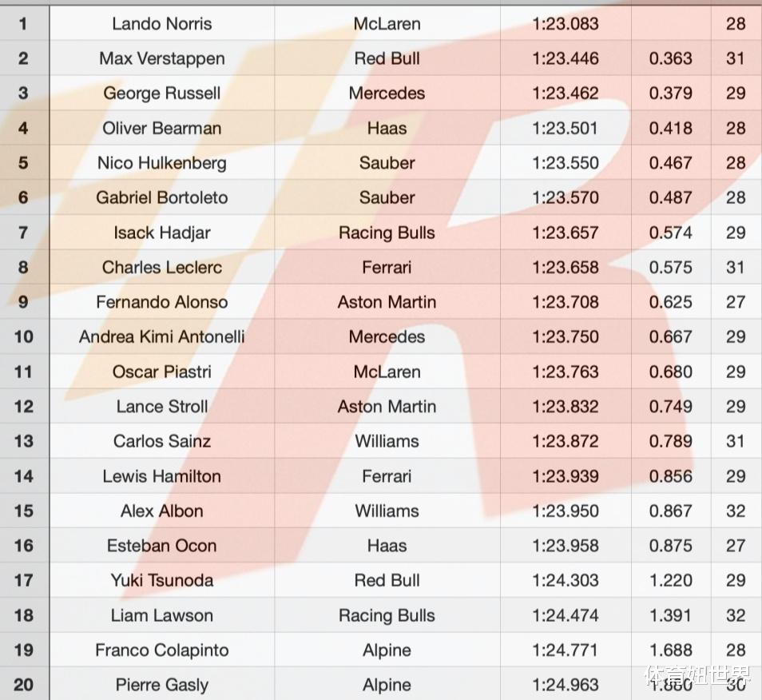Select Liam Lawson's lap count 32
762x700 pixels.
click(x=736, y=615)
